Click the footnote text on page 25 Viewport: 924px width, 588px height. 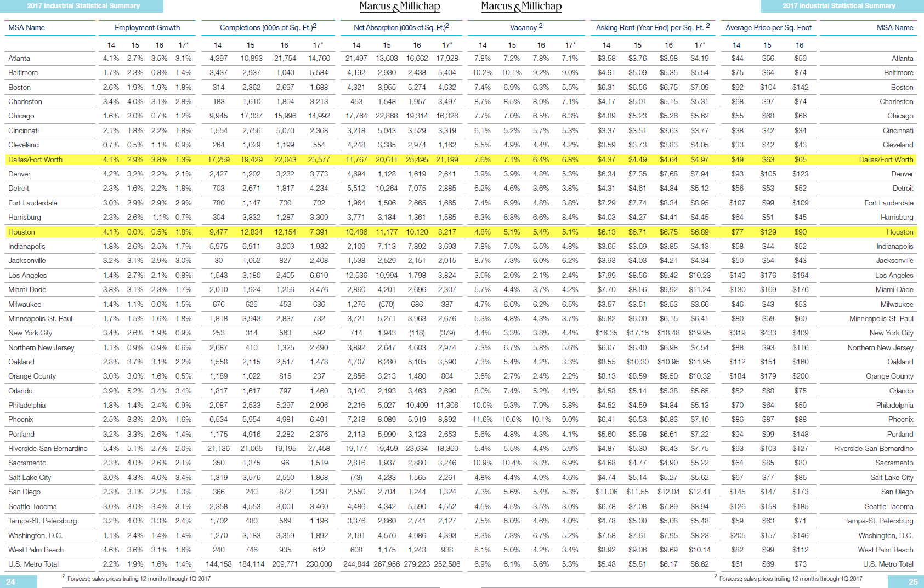point(788,578)
